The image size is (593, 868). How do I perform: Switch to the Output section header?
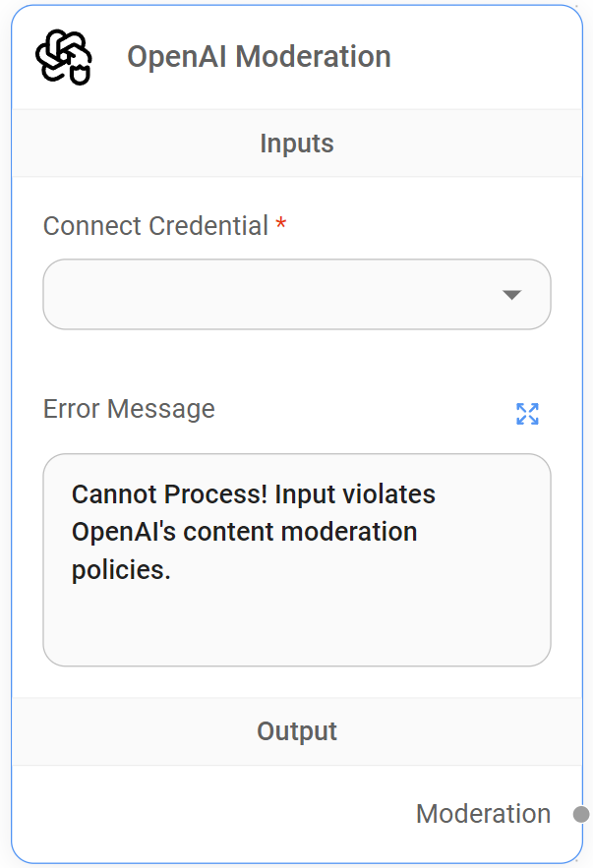(297, 731)
